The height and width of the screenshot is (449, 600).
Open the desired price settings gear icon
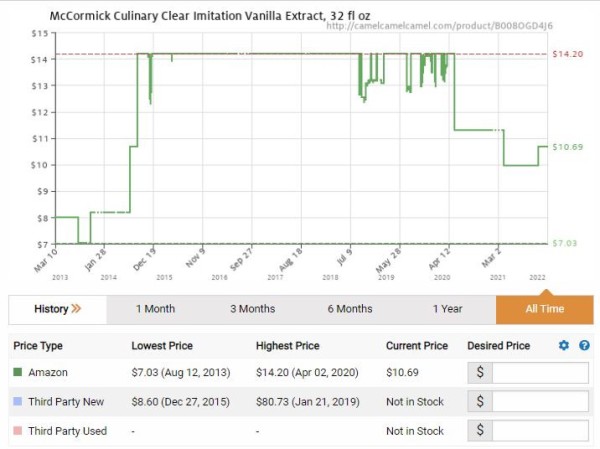[564, 345]
